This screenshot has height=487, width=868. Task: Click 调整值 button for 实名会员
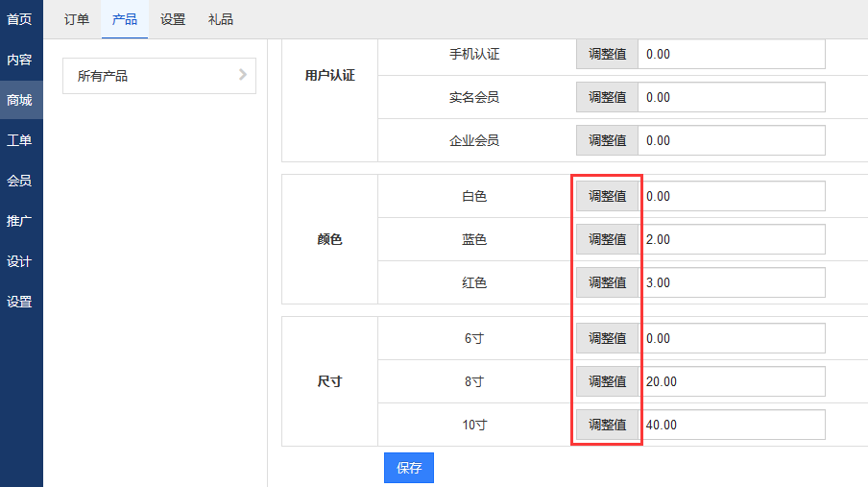pos(607,98)
